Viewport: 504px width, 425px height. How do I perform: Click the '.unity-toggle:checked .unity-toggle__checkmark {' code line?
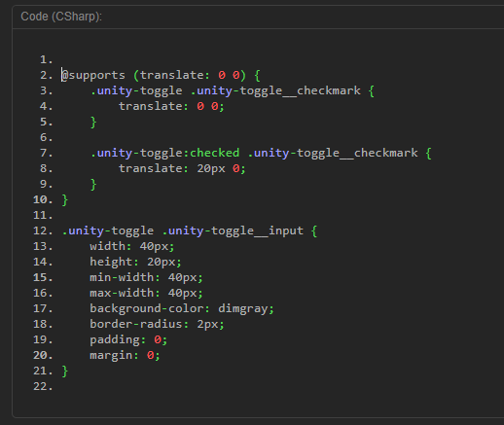pyautogui.click(x=261, y=153)
